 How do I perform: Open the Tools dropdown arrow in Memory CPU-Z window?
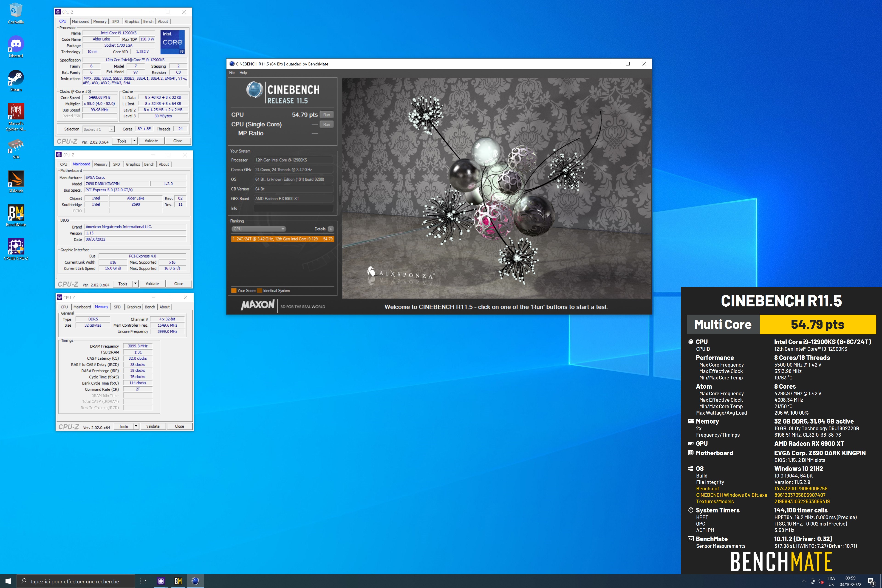[x=136, y=426]
